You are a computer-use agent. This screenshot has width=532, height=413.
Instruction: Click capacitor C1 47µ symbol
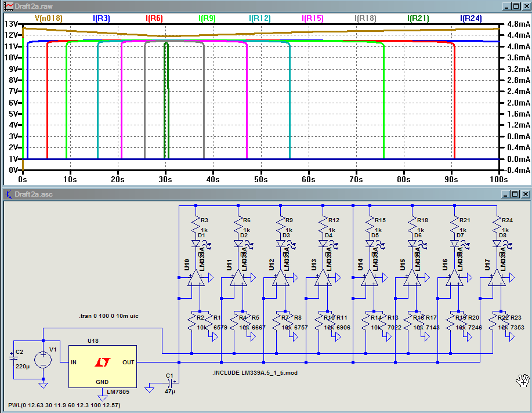(x=171, y=383)
